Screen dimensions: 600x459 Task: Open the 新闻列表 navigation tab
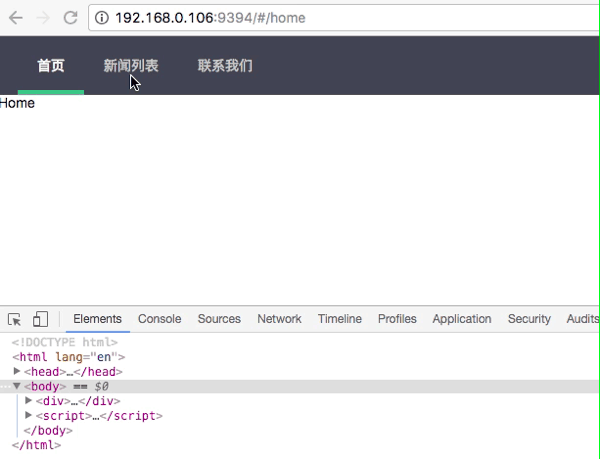131,66
